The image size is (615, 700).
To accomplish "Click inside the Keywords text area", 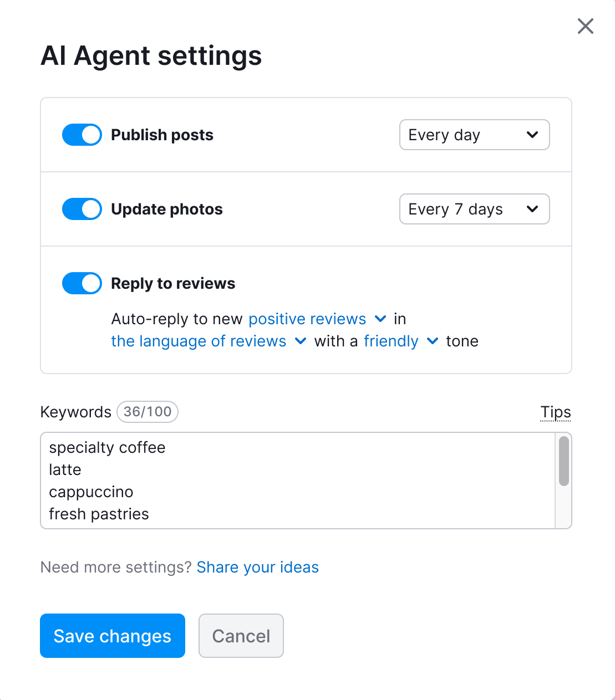I will tap(277, 481).
